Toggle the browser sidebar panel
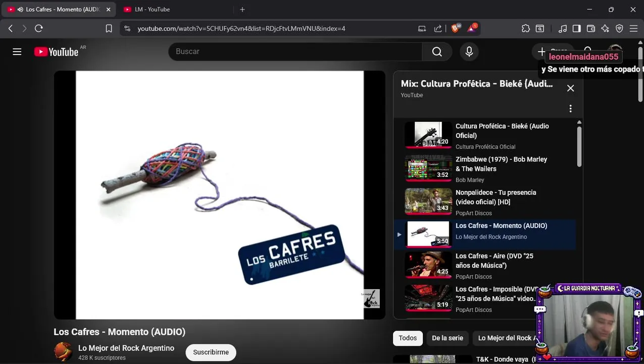Viewport: 644px width, 364px height. [x=577, y=29]
